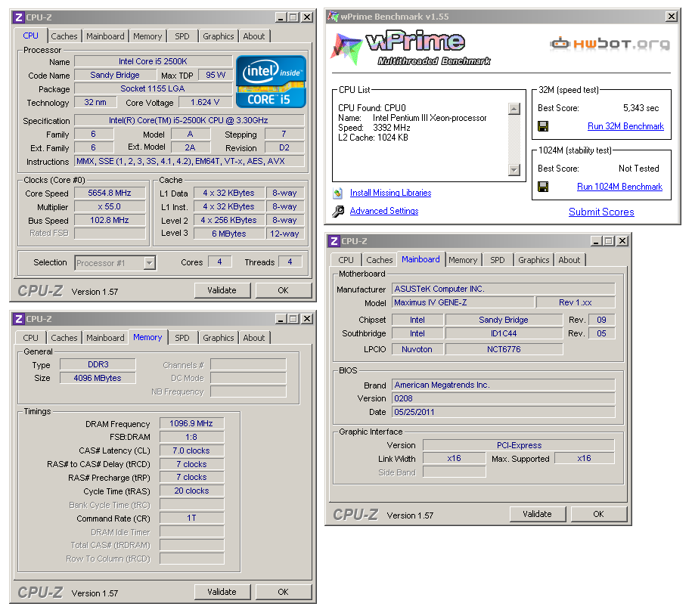
Task: Click Validate in the Mainboard tab window
Action: coord(537,514)
